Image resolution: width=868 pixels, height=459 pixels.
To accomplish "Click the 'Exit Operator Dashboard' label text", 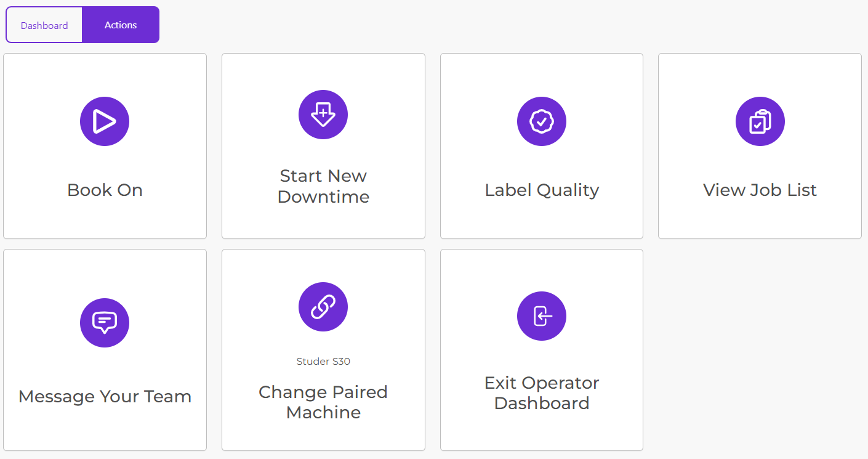I will point(542,393).
